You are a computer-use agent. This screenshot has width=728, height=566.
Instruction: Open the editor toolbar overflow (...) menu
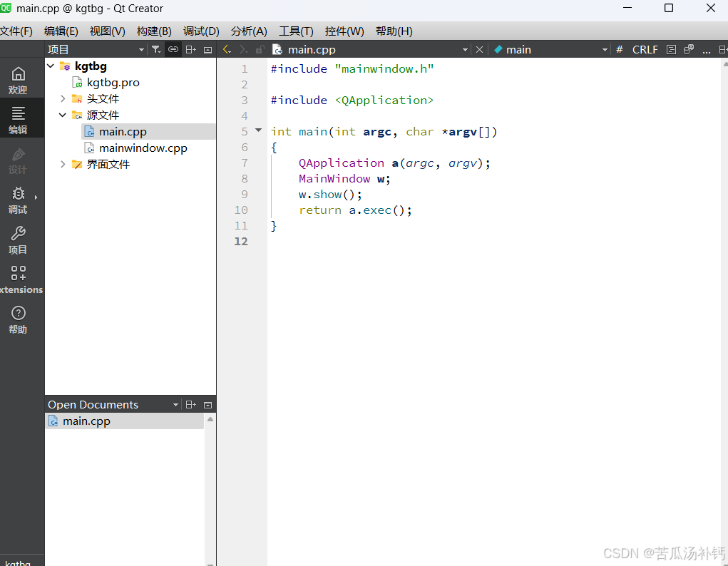(x=707, y=50)
